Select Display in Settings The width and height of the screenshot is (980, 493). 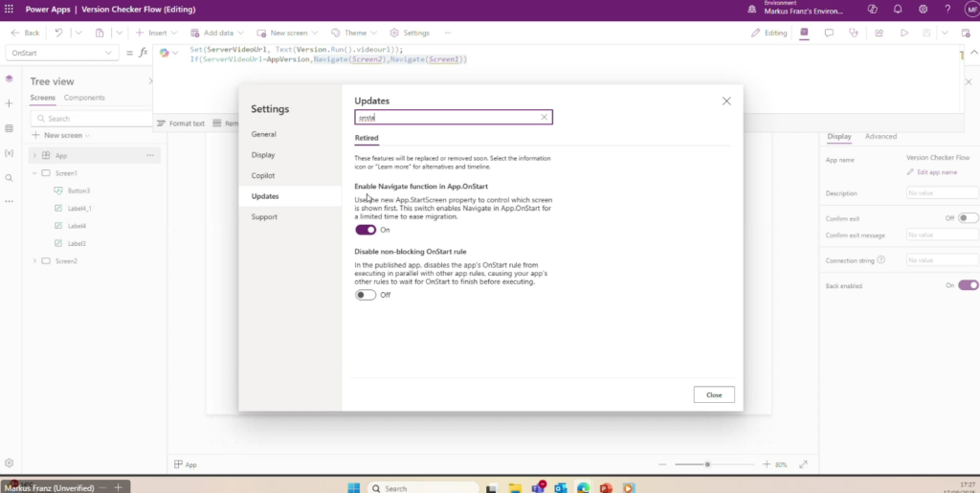[263, 155]
